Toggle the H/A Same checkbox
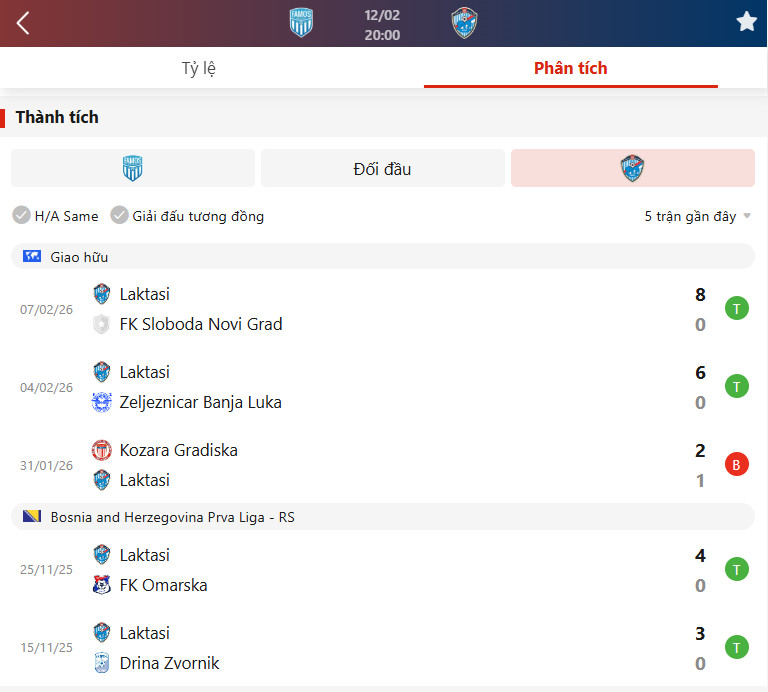 pyautogui.click(x=21, y=215)
